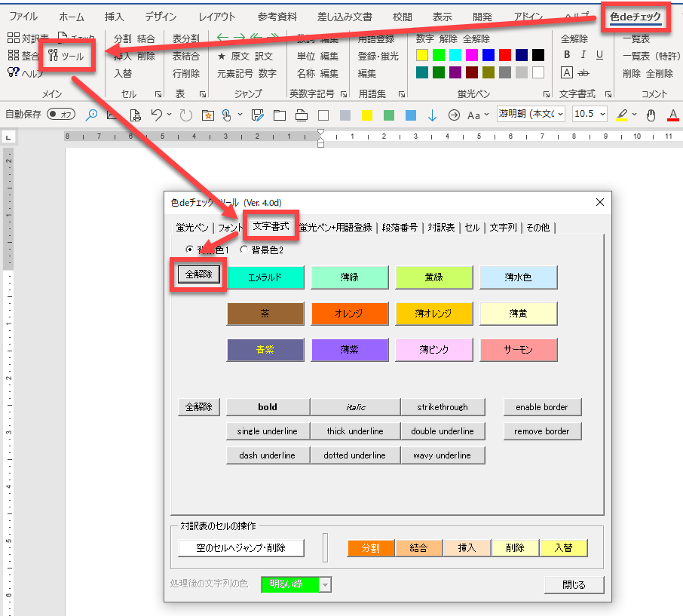This screenshot has width=683, height=616.
Task: Select the 背景色2 radio button
Action: (243, 250)
